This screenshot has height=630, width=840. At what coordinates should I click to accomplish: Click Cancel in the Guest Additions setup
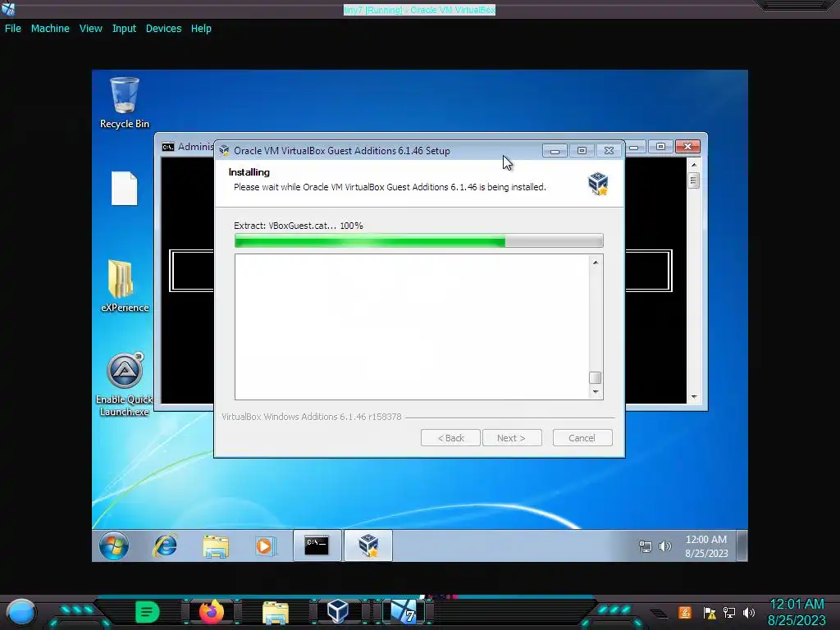pos(582,438)
